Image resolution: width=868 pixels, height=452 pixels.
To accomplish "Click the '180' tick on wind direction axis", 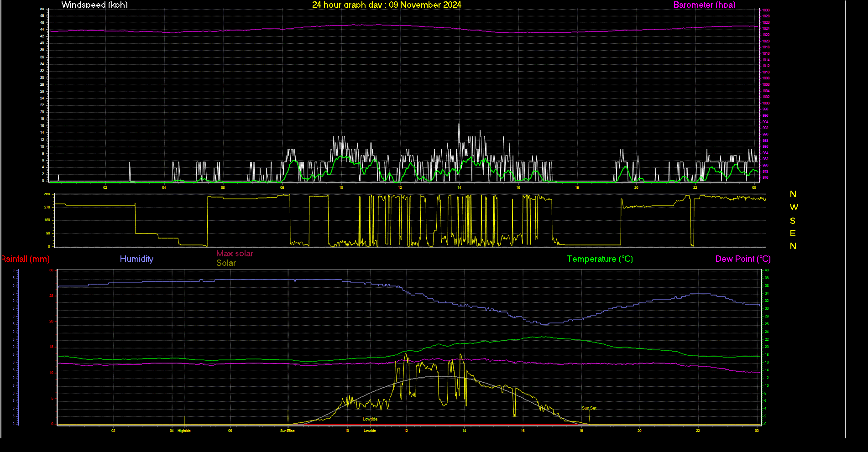I will (47, 220).
